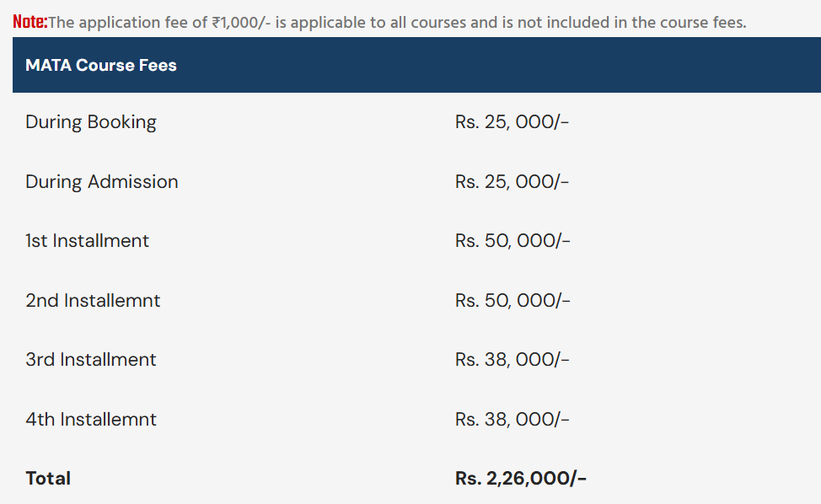Screen dimensions: 821x504
Task: Select the During Admission row label
Action: click(102, 182)
